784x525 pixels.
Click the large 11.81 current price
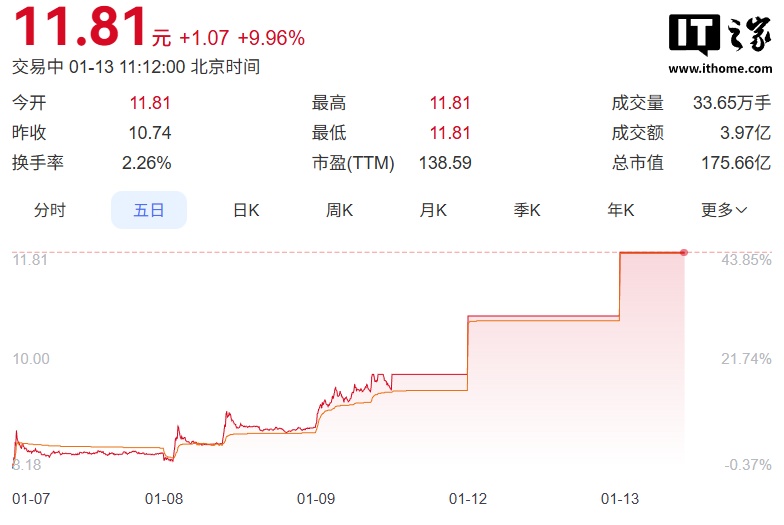tap(80, 28)
